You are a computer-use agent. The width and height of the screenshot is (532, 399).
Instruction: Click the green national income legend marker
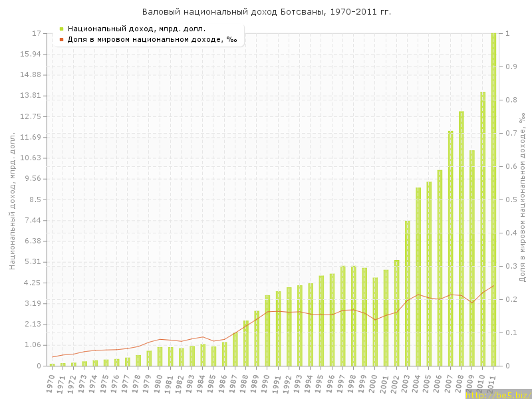point(61,29)
